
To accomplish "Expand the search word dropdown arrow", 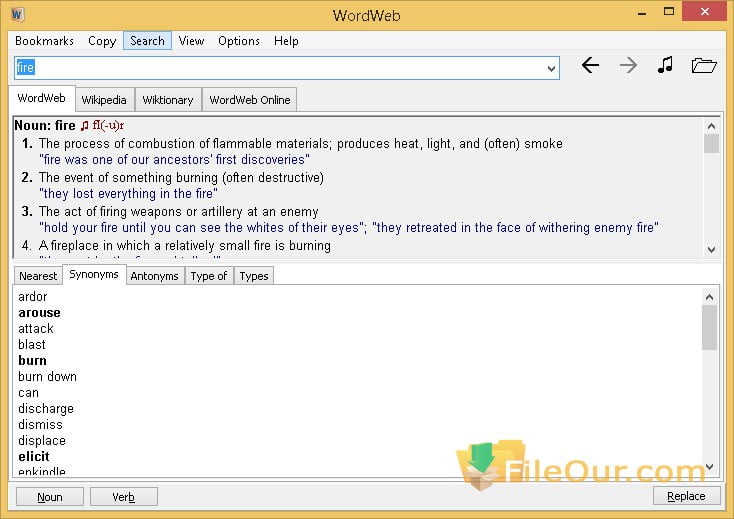I will [x=551, y=69].
